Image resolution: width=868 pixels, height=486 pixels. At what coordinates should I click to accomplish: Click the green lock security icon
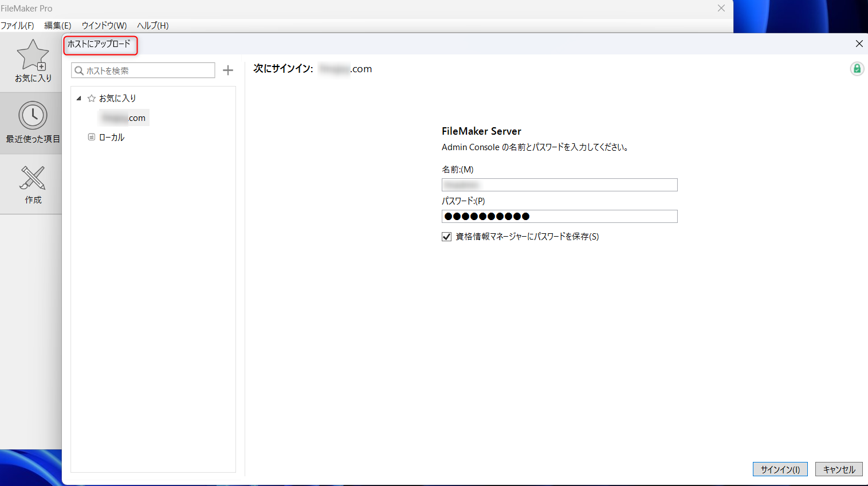pos(857,69)
